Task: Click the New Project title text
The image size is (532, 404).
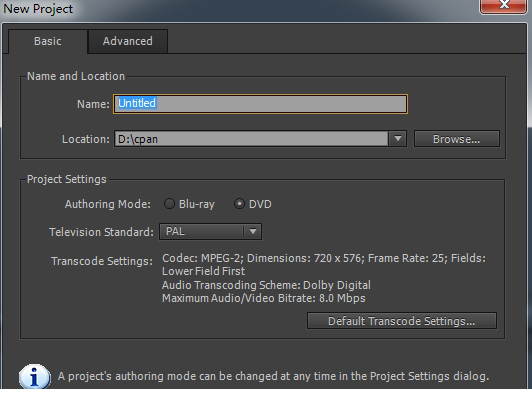Action: pyautogui.click(x=38, y=9)
